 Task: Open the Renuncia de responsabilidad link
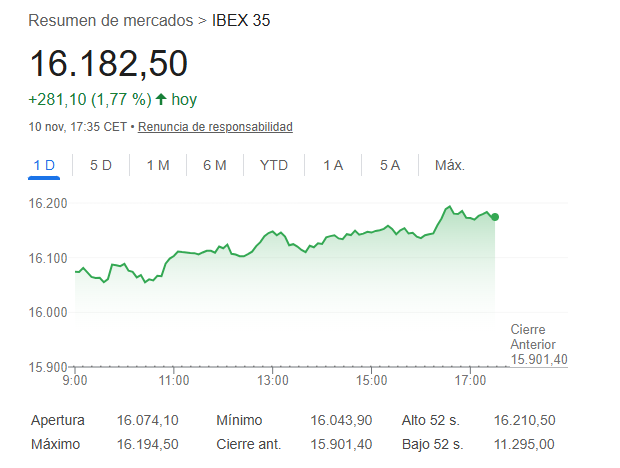point(215,127)
